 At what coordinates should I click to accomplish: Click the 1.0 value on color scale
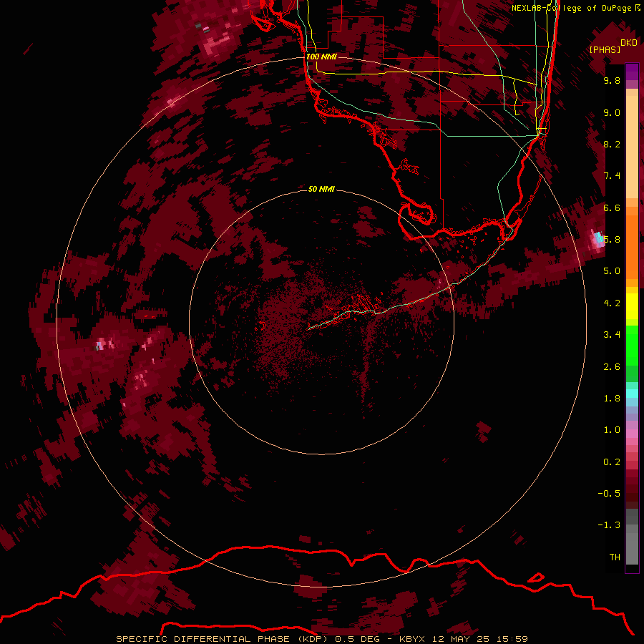(x=612, y=430)
